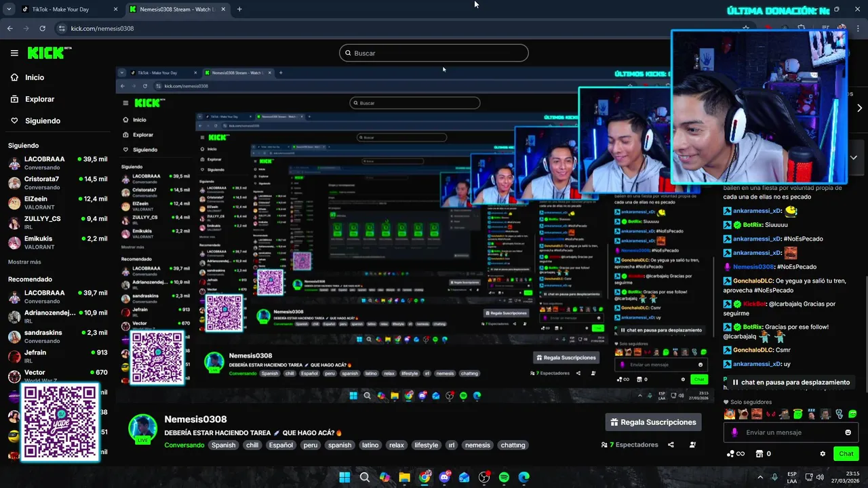Click the purple microphone icon in chat input
This screenshot has height=488, width=868.
coord(735,432)
